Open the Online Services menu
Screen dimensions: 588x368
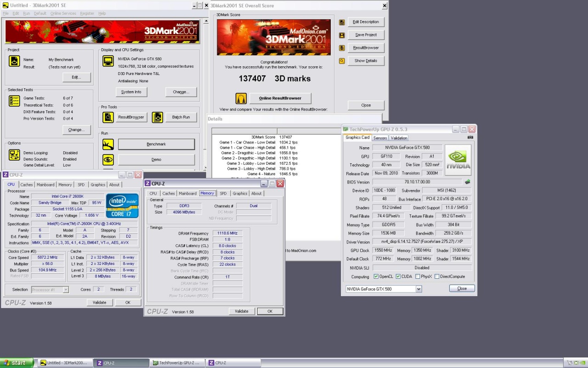[x=63, y=13]
